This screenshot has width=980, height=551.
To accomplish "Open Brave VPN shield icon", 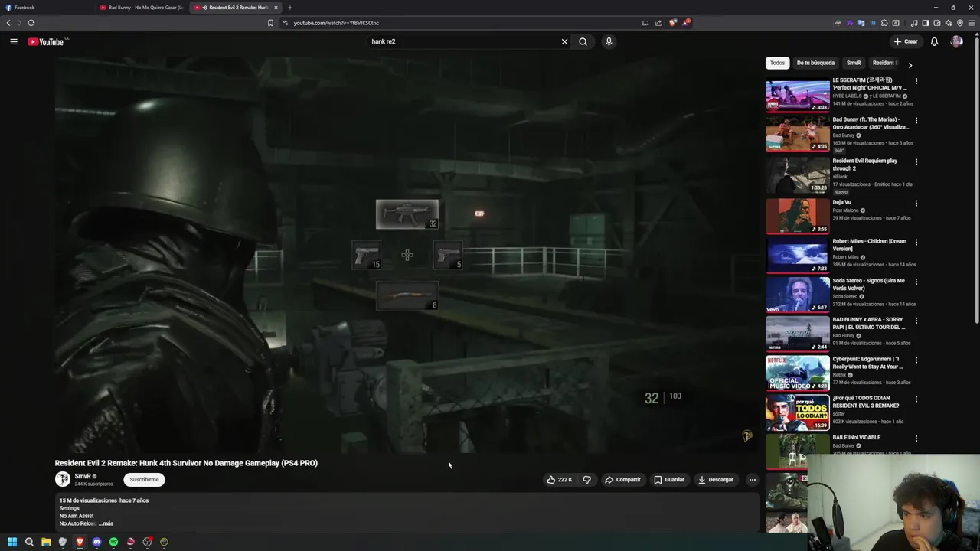I will pos(960,23).
